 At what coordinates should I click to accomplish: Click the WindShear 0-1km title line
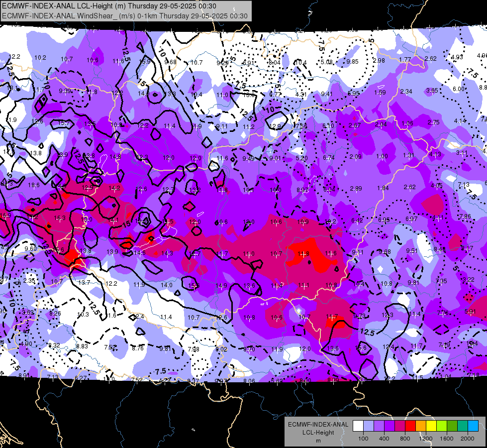click(x=125, y=16)
